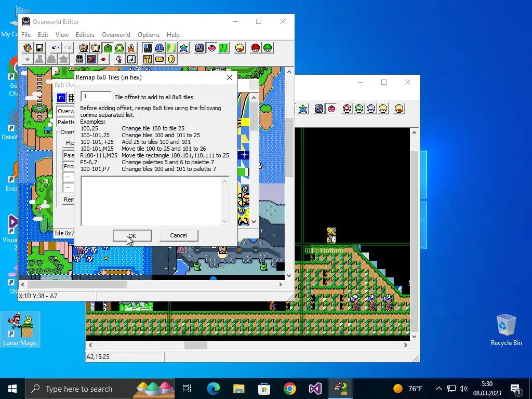Image resolution: width=532 pixels, height=399 pixels.
Task: Click the volume speaker tray icon
Action: point(463,389)
